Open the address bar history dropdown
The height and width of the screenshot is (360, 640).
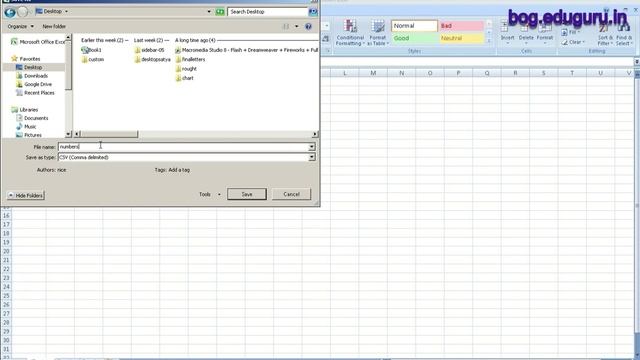pos(209,12)
